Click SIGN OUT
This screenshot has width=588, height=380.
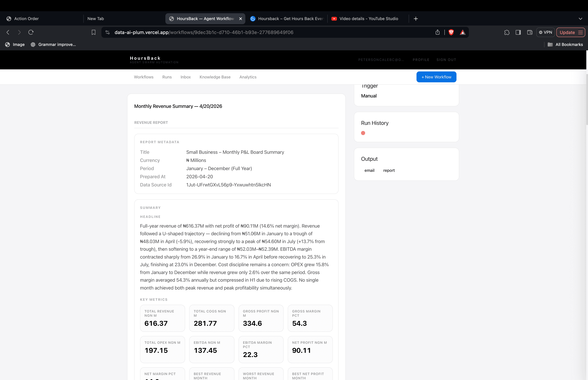tap(446, 60)
